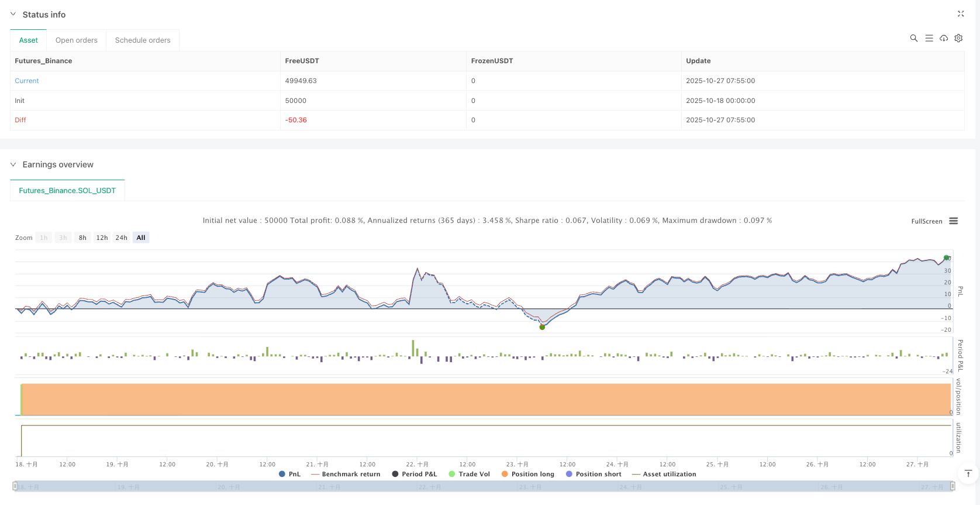Viewport: 980px width, 505px height.
Task: Open the settings gear icon
Action: 958,38
